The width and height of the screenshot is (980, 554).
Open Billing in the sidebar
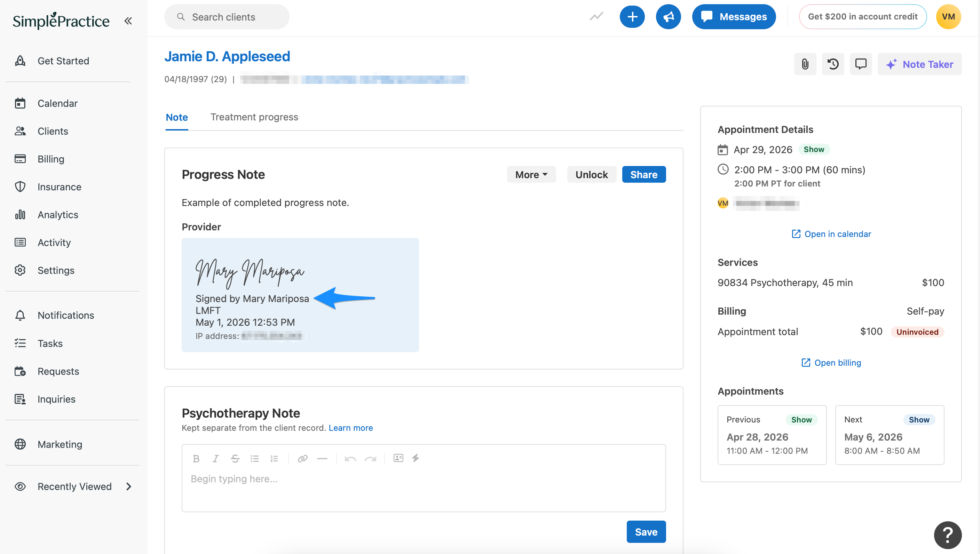click(40, 159)
